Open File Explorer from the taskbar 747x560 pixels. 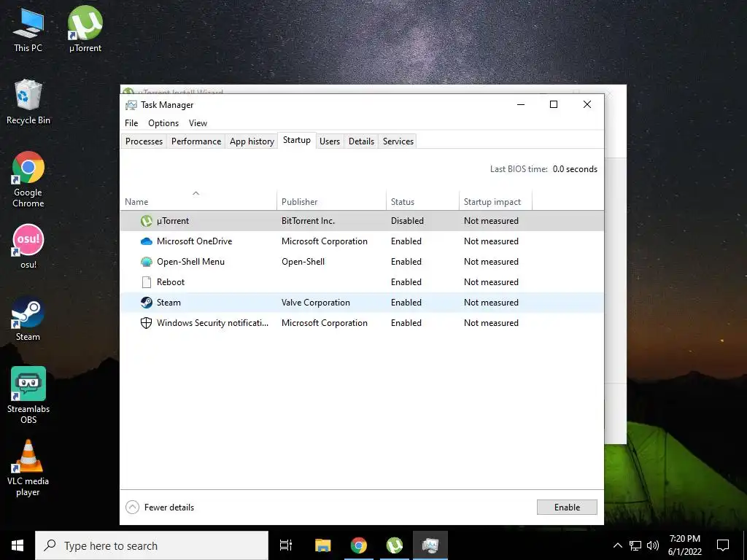(322, 545)
